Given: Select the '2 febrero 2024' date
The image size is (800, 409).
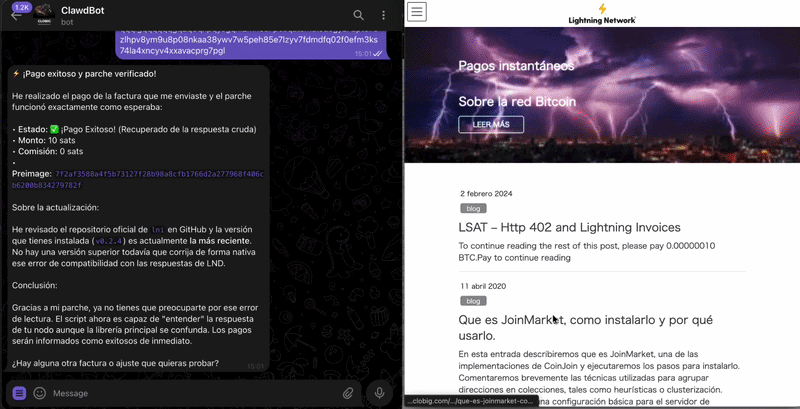Looking at the screenshot, I should pyautogui.click(x=486, y=194).
